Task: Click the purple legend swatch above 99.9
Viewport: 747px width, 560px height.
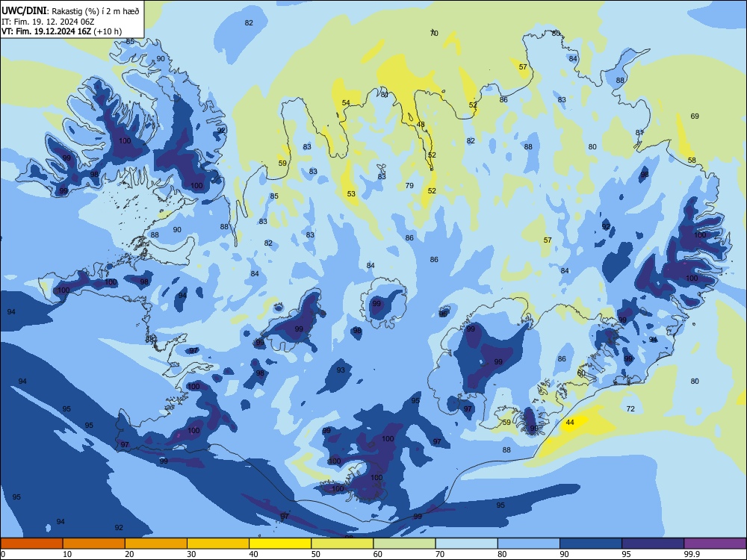Action: point(715,544)
